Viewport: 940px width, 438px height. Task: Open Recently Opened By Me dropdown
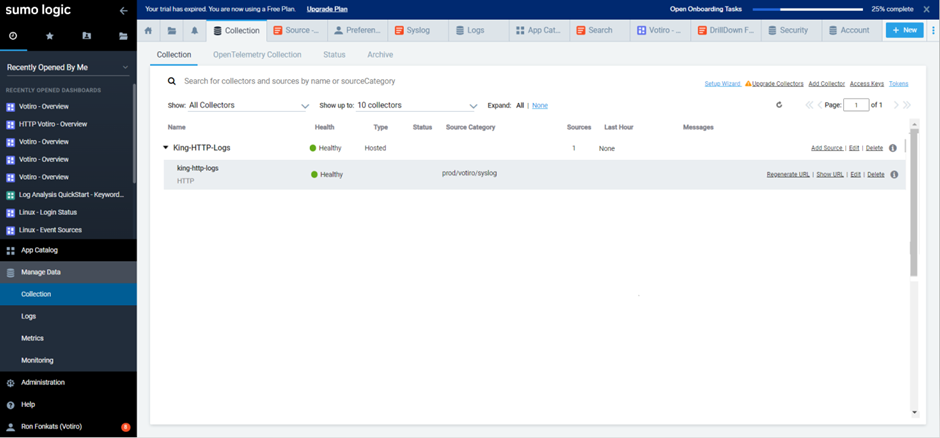pyautogui.click(x=68, y=68)
